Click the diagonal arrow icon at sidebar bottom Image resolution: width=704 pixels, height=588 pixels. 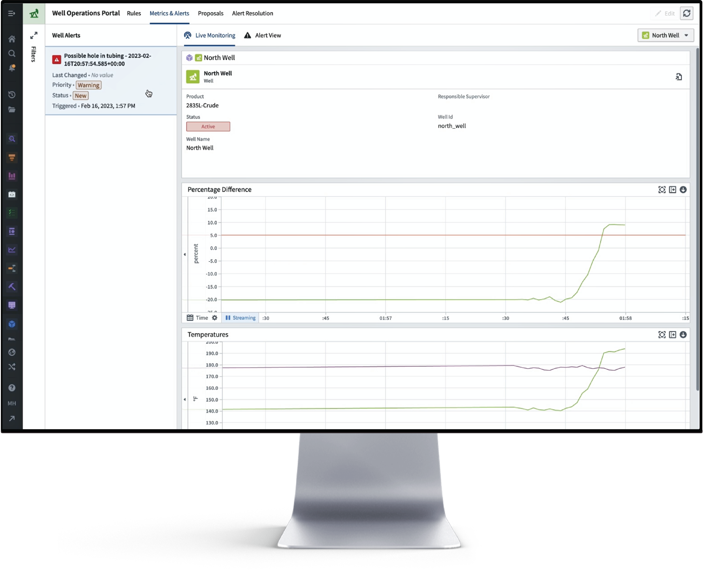coord(12,419)
